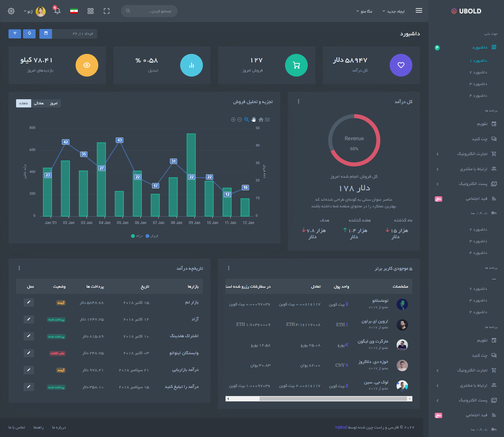
Task: Click the hamburger menu icon
Action: click(x=419, y=11)
